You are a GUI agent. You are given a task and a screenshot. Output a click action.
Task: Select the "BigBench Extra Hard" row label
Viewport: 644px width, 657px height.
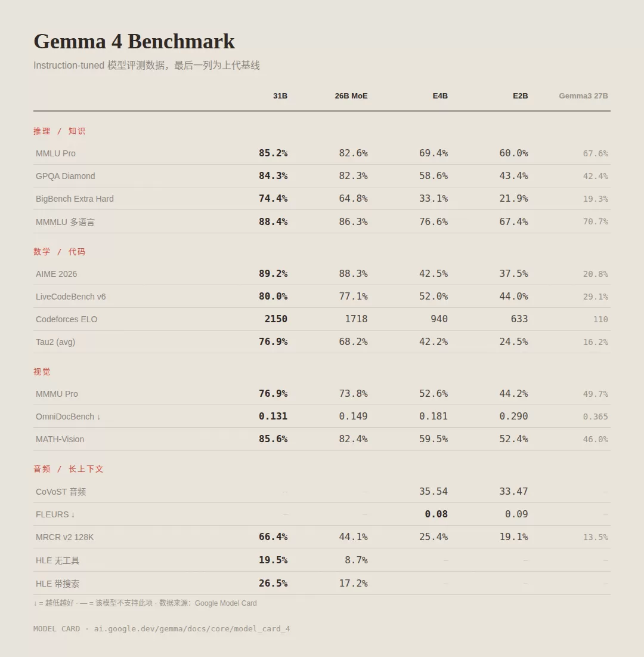(x=75, y=199)
